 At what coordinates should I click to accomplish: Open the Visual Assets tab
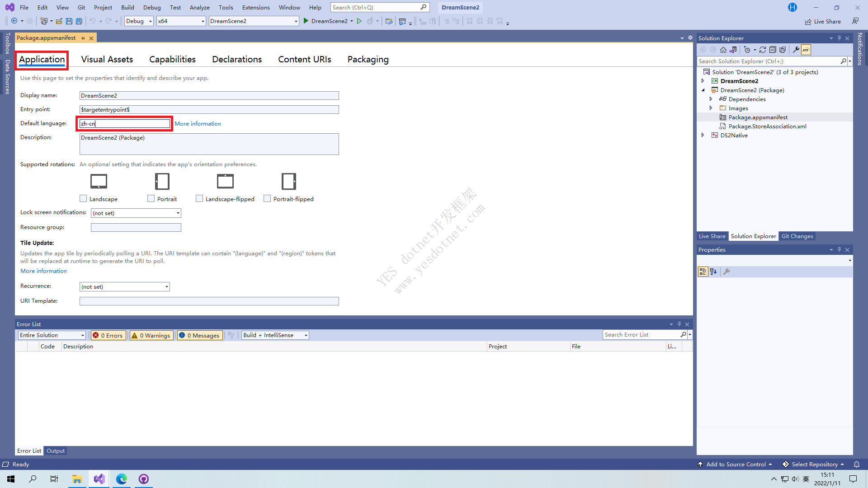click(x=107, y=60)
